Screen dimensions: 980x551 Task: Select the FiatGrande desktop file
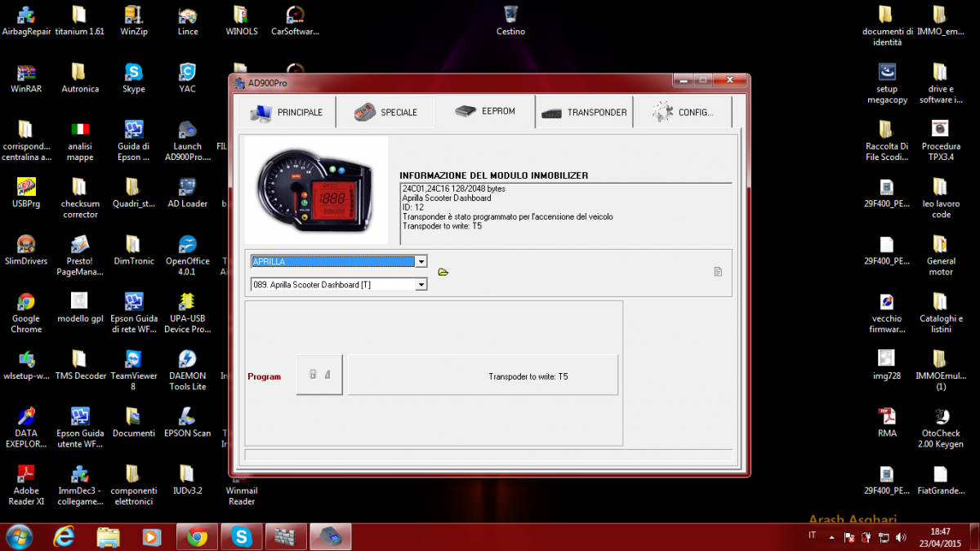click(941, 480)
